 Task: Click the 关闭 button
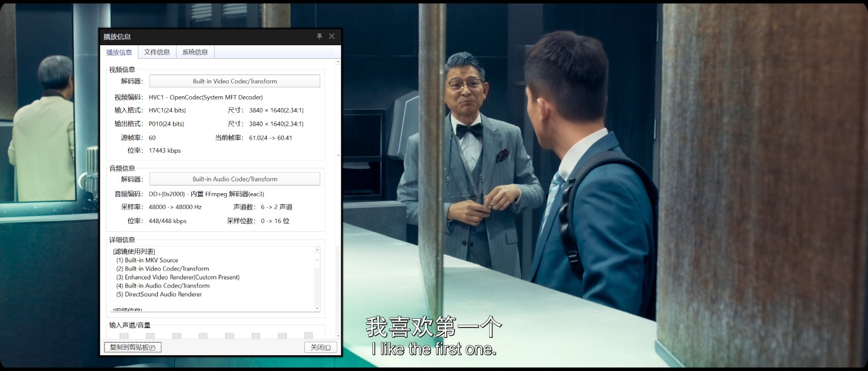pyautogui.click(x=321, y=347)
